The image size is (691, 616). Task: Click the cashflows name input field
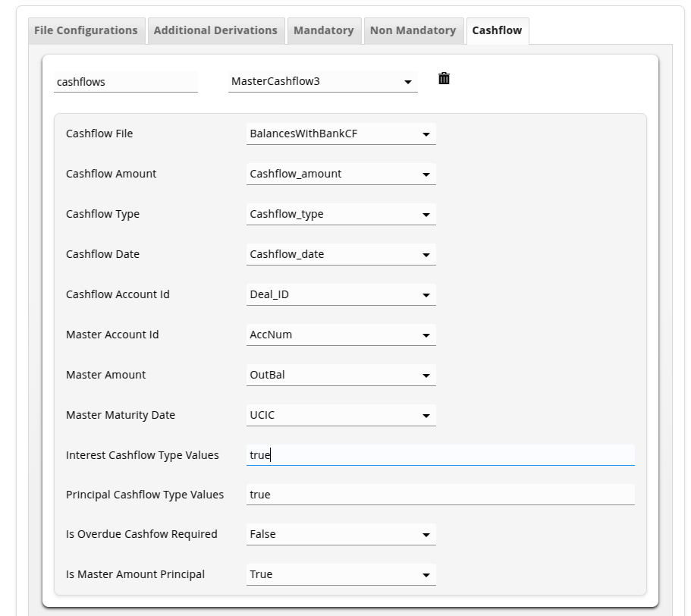tap(126, 82)
